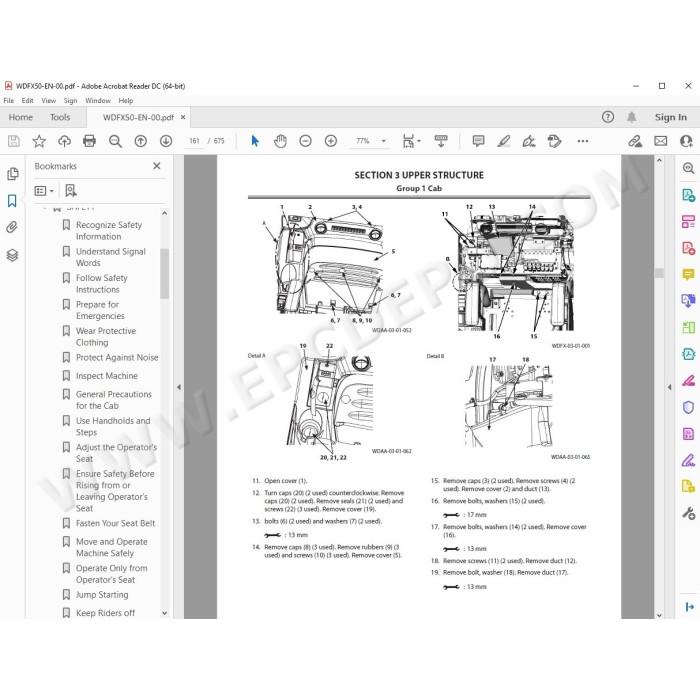Open the Window menu
The width and height of the screenshot is (700, 700).
(x=98, y=101)
